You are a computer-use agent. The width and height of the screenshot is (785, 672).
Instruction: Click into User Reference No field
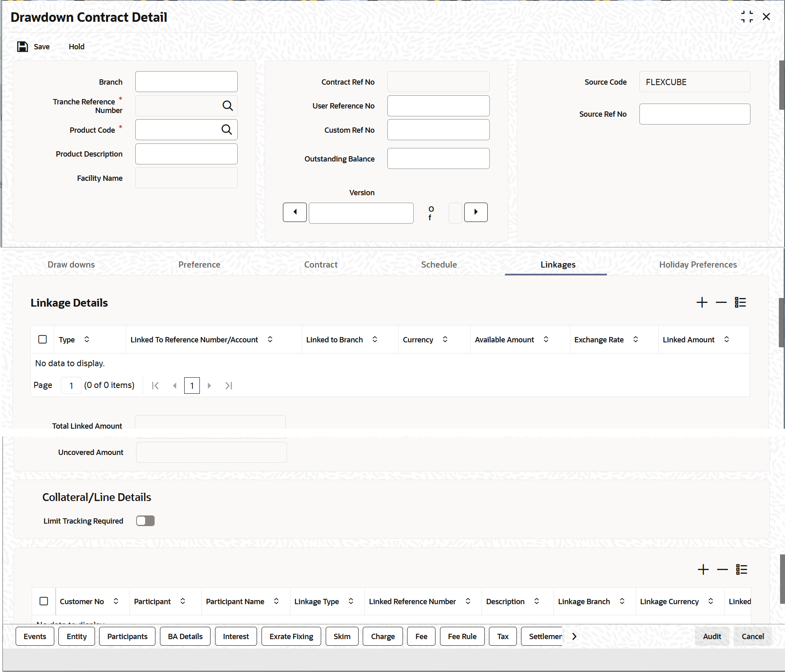tap(438, 106)
